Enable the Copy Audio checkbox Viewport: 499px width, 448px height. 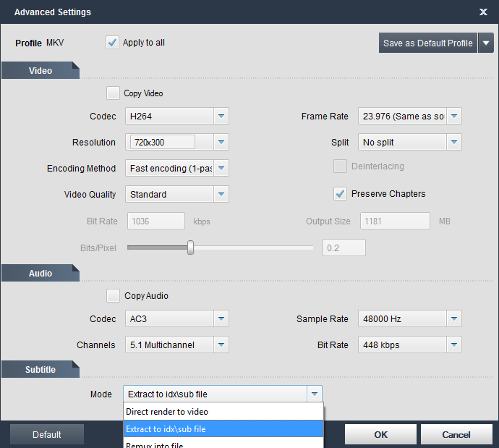pyautogui.click(x=113, y=296)
